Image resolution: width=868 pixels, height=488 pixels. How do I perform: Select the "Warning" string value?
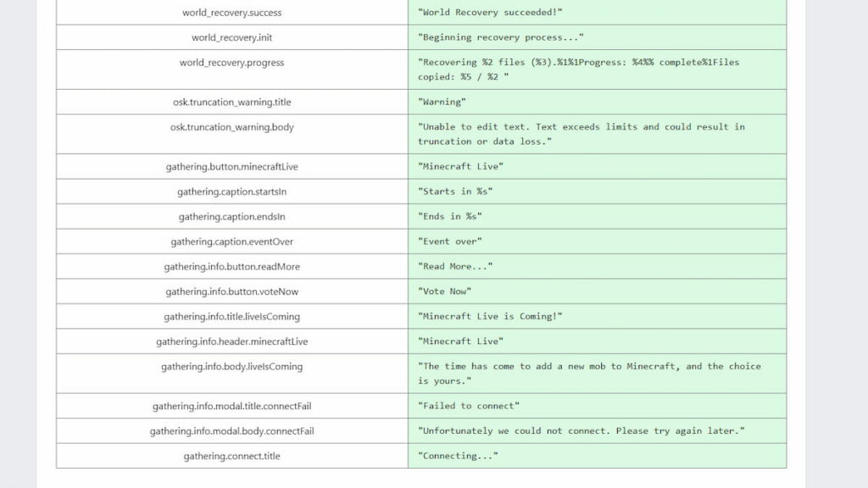click(442, 102)
